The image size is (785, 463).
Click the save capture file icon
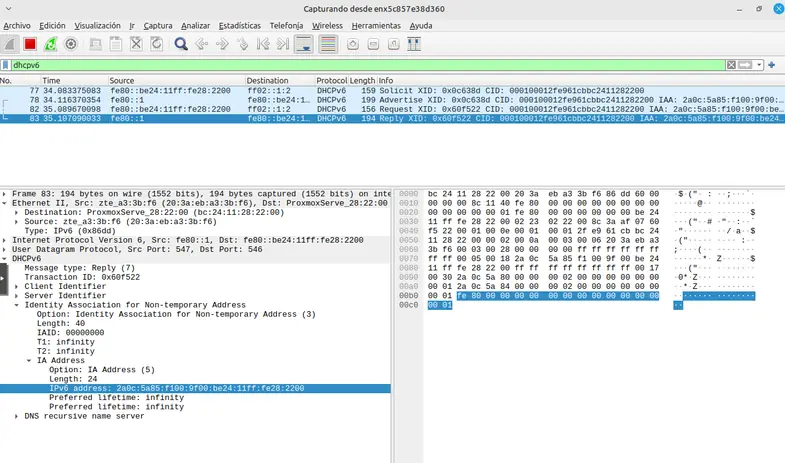click(116, 44)
